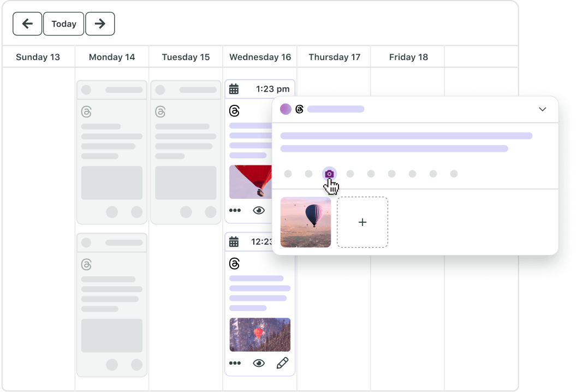Click the composer caption text area
This screenshot has height=392, width=577.
(x=406, y=142)
